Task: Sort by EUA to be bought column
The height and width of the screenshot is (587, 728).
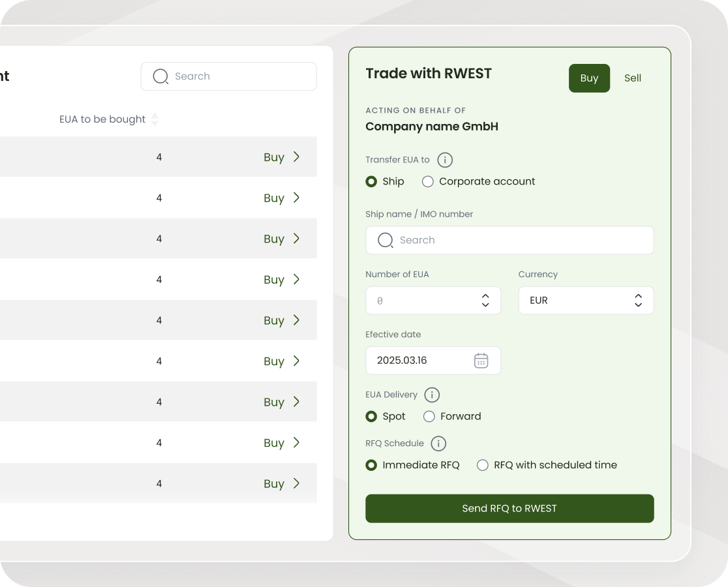Action: (155, 119)
